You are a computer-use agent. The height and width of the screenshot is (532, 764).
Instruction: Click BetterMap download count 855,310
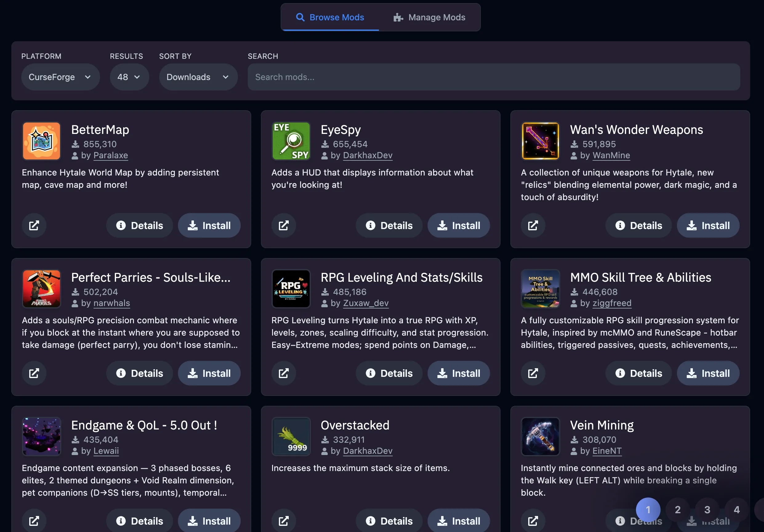click(100, 144)
